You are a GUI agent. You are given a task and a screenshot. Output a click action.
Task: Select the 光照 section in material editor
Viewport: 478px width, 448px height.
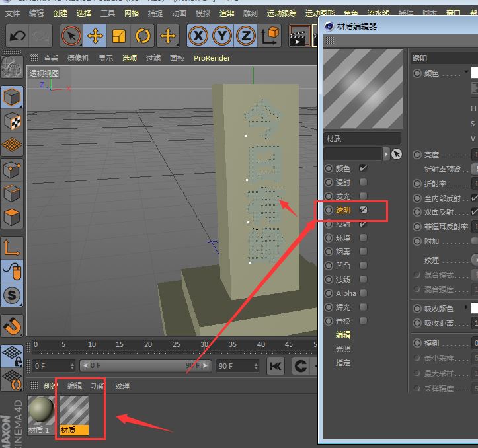(343, 349)
